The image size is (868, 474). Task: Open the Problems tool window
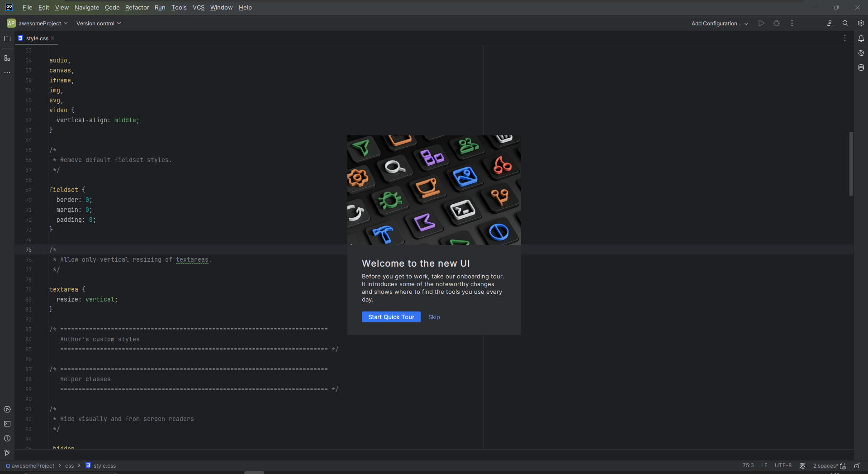[x=7, y=438]
